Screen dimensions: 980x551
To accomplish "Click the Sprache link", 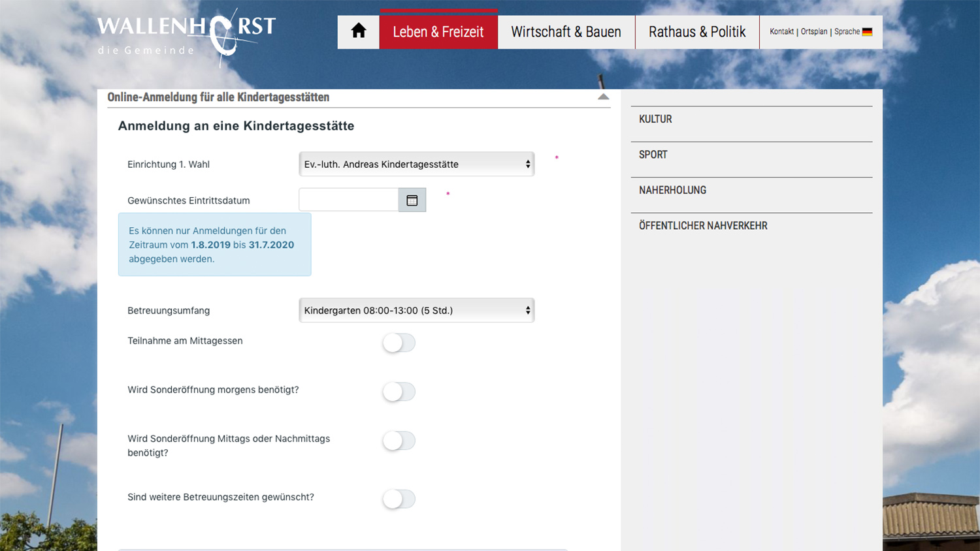I will pyautogui.click(x=847, y=31).
